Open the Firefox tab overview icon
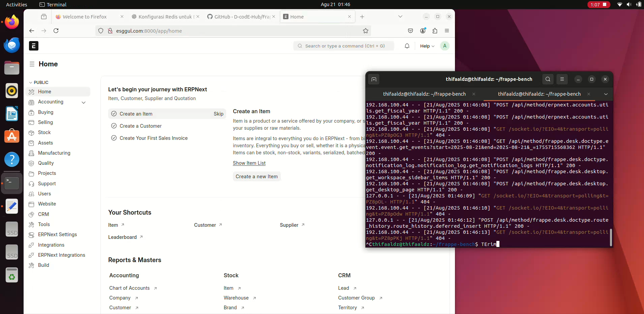Screen dimensions: 644x314 click(x=44, y=17)
